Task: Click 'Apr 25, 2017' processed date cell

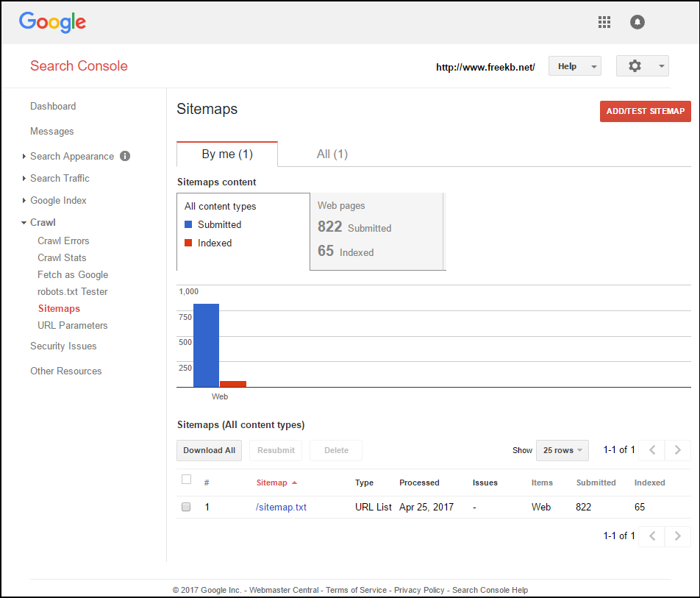Action: pos(426,507)
